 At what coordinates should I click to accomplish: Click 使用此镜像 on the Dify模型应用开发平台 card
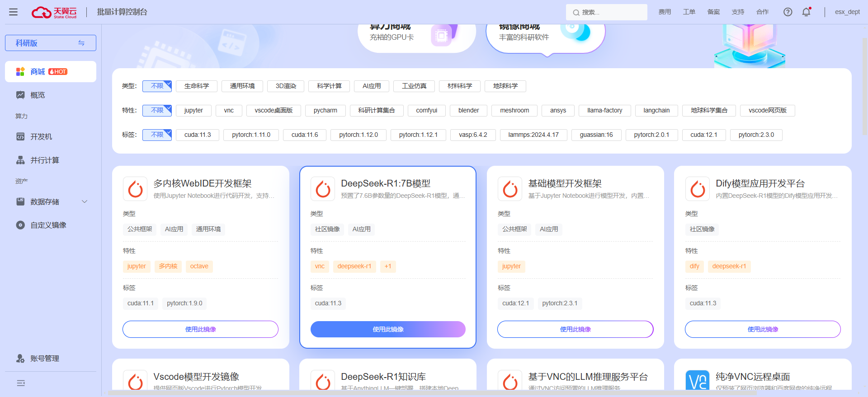pos(763,329)
